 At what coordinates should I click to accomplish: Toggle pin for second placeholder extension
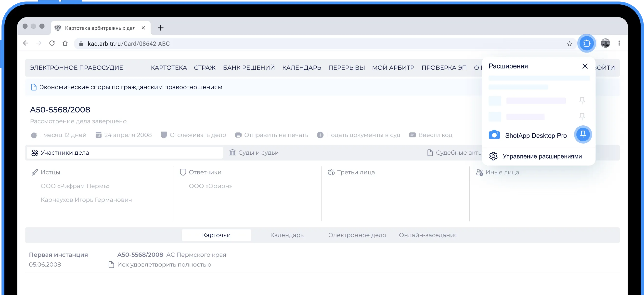click(582, 116)
